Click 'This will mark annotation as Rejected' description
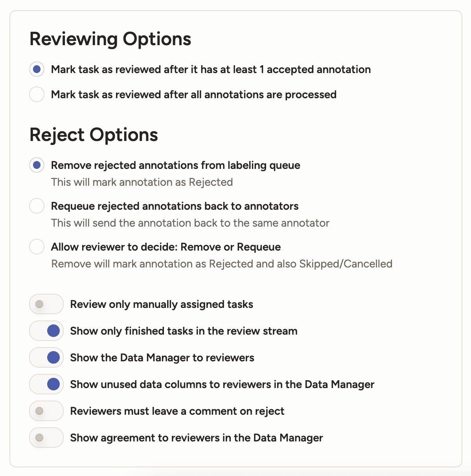Image resolution: width=471 pixels, height=476 pixels. (142, 182)
